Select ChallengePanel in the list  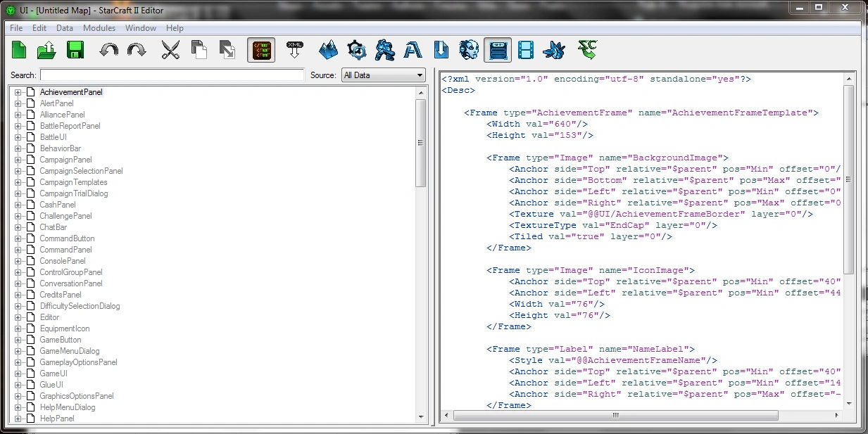[x=65, y=216]
